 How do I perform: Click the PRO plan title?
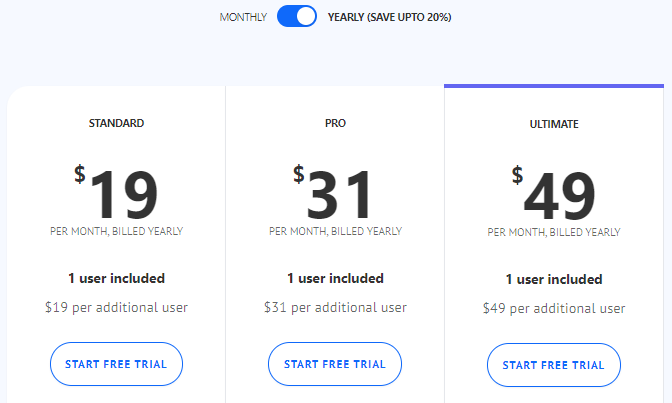(335, 123)
